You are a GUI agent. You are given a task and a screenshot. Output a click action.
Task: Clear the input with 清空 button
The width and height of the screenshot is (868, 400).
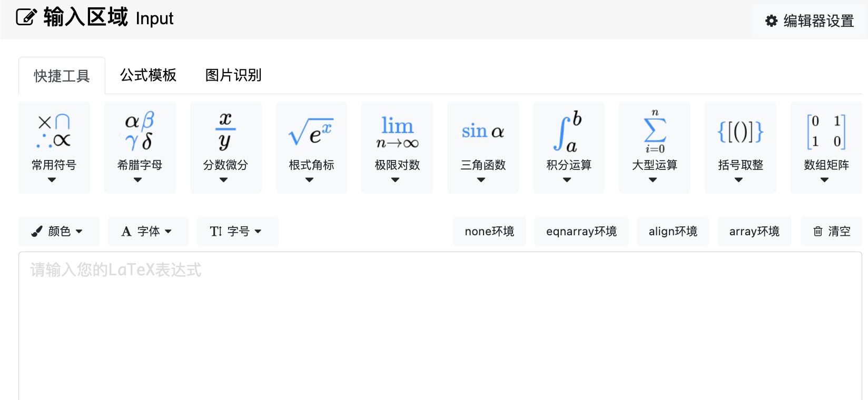(832, 231)
